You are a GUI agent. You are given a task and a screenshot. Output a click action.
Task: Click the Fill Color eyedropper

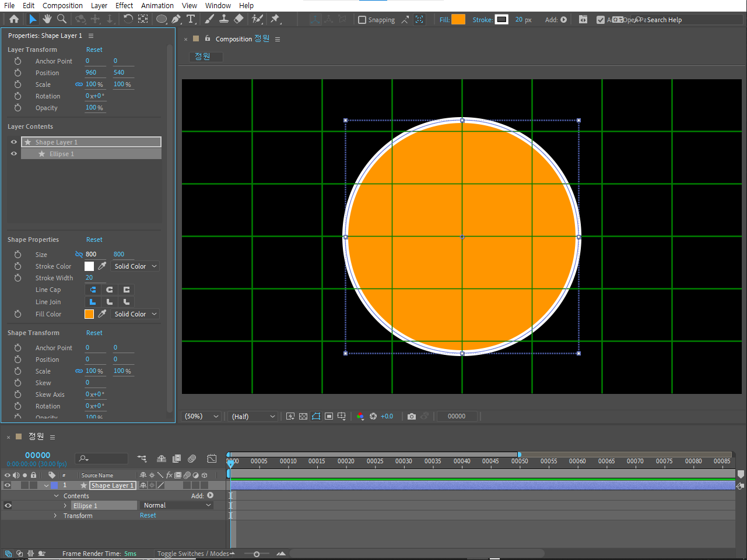(x=102, y=314)
